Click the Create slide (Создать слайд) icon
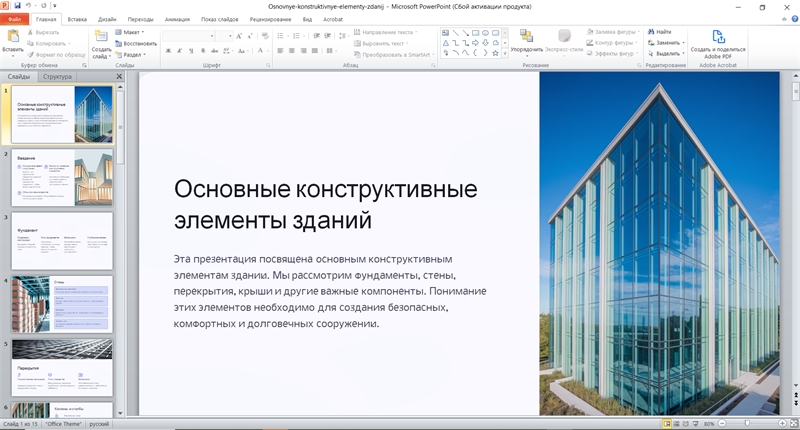 click(101, 37)
